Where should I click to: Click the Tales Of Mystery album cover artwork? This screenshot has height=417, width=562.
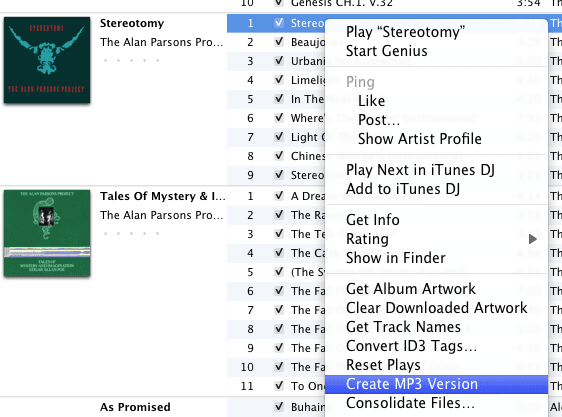click(47, 233)
